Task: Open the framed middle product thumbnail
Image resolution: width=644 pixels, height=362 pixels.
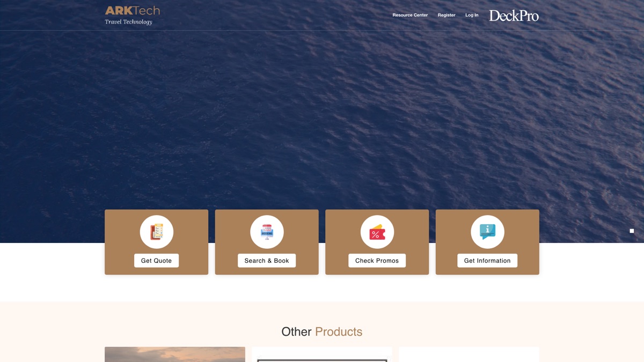Action: click(x=322, y=354)
